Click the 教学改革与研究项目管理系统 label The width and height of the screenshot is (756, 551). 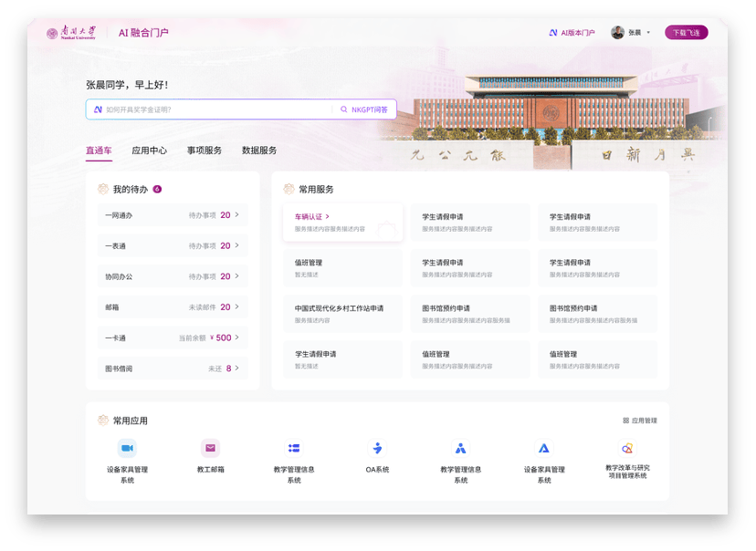(628, 472)
